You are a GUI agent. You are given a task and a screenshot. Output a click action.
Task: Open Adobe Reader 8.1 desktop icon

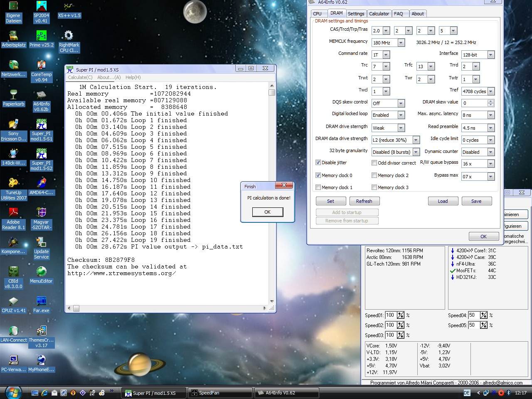(14, 219)
